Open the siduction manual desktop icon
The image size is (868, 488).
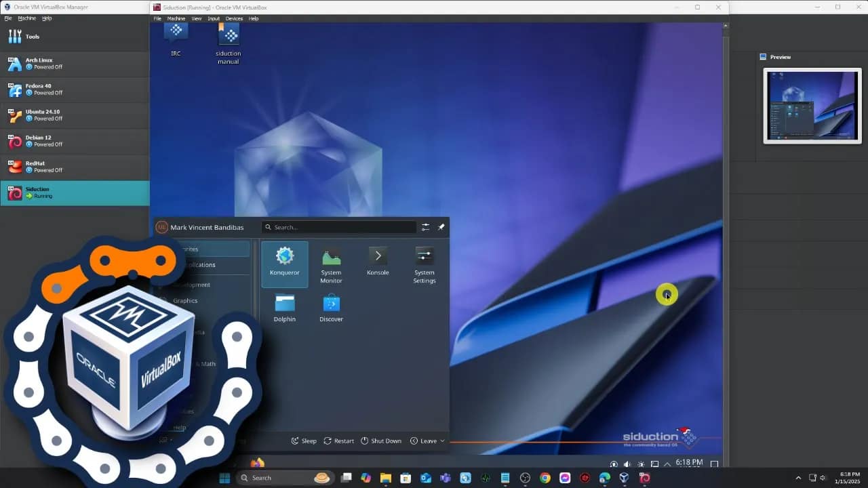coord(228,43)
